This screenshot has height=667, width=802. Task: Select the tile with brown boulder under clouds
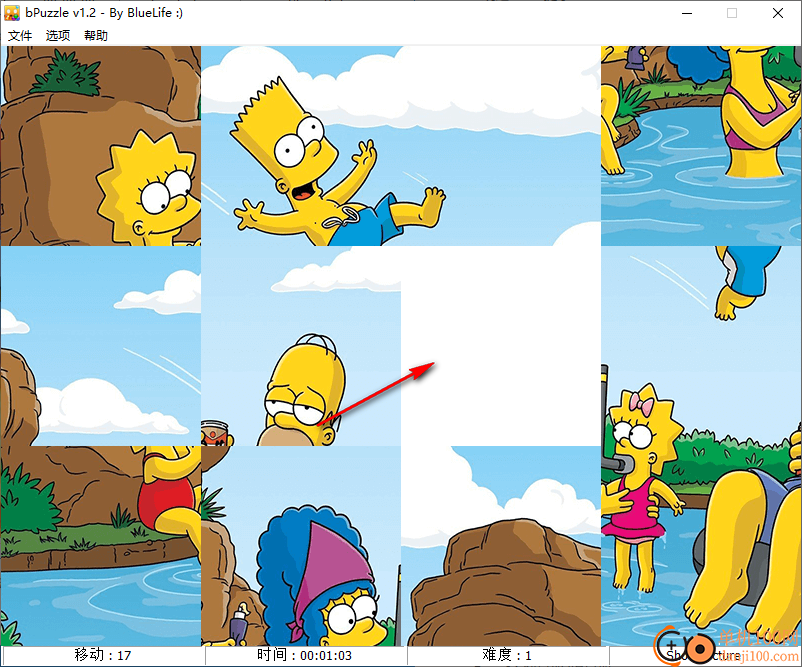pos(501,546)
